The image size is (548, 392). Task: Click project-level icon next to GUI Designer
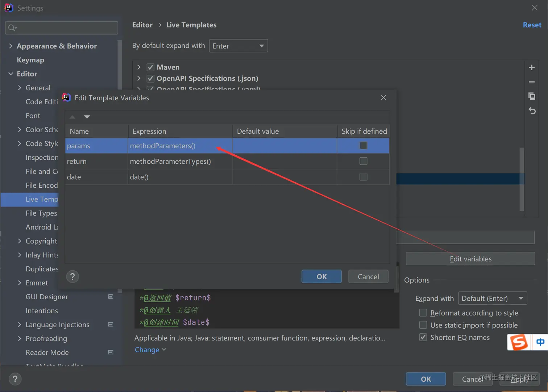111,297
